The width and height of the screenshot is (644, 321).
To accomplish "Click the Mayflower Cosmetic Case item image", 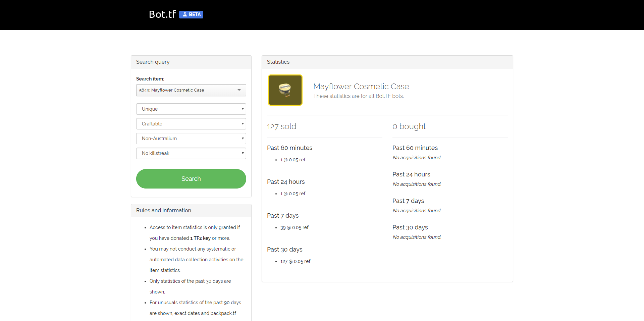I will (x=285, y=90).
